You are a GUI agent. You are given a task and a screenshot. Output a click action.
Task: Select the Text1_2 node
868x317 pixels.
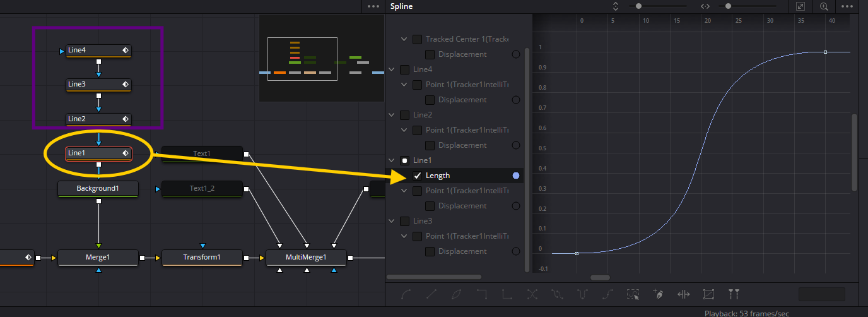click(202, 188)
